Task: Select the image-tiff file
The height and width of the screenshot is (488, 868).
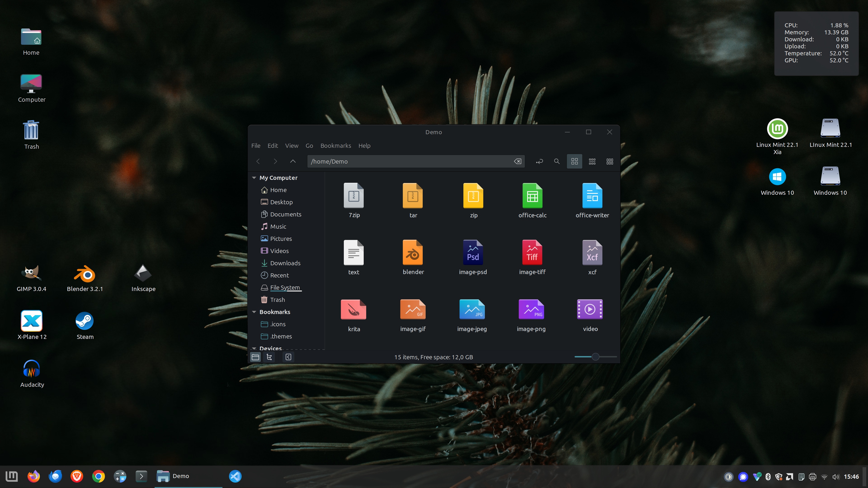Action: (x=532, y=257)
